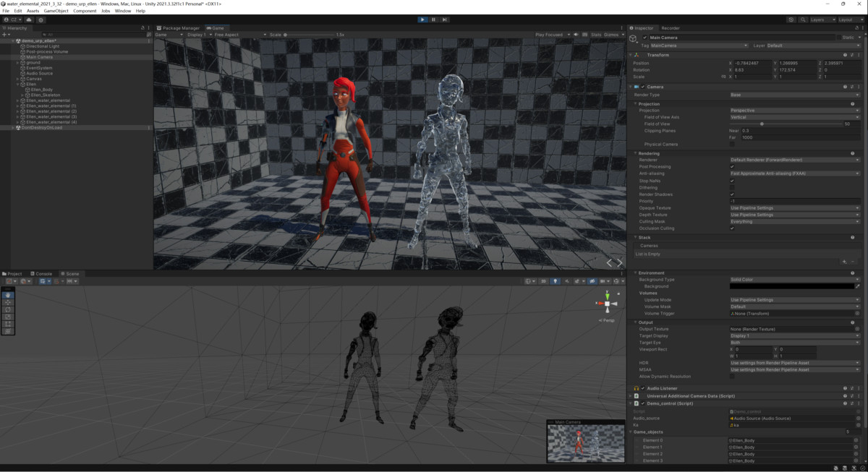Mute audio in Game view
This screenshot has width=868, height=472.
(x=576, y=35)
